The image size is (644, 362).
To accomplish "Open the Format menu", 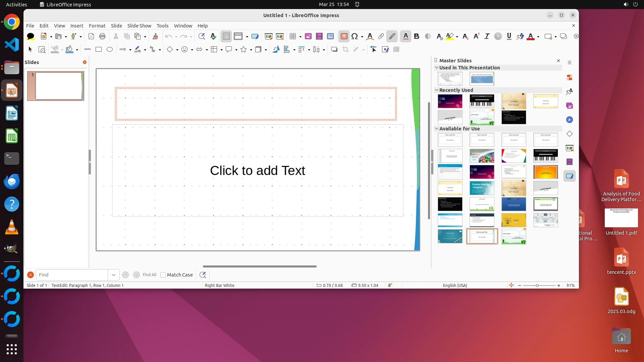I will coord(97,25).
